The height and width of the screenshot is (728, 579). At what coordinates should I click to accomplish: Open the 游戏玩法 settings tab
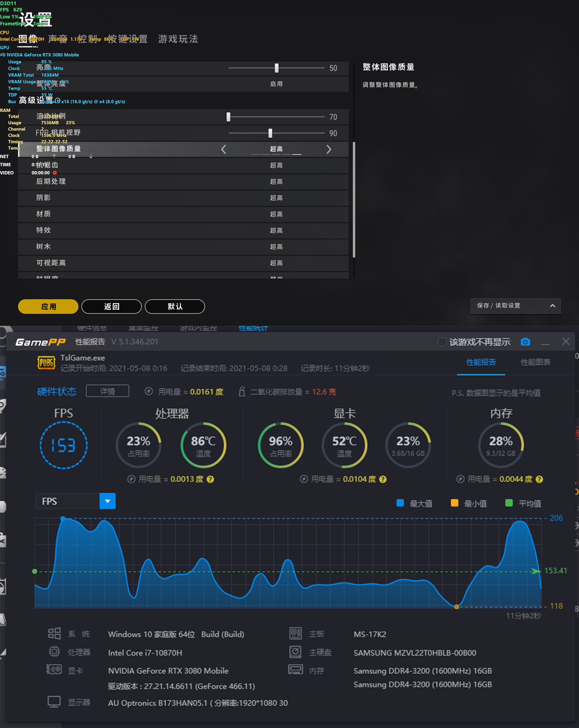tap(178, 39)
